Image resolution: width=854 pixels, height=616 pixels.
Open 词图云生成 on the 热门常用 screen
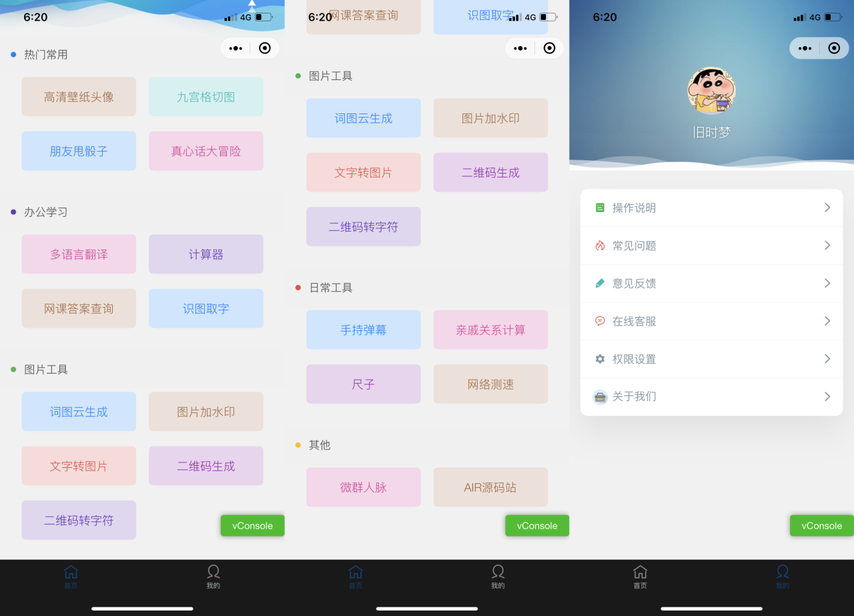point(79,412)
